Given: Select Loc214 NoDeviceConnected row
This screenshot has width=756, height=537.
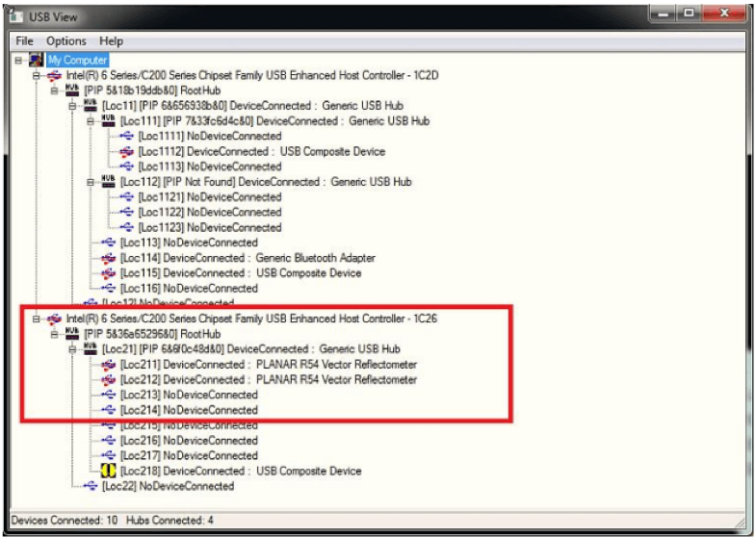Looking at the screenshot, I should [x=189, y=410].
